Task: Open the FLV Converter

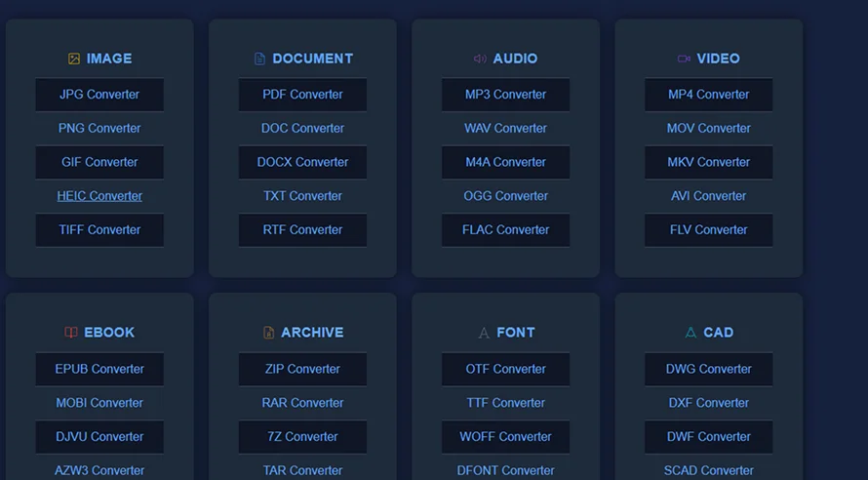Action: (709, 230)
